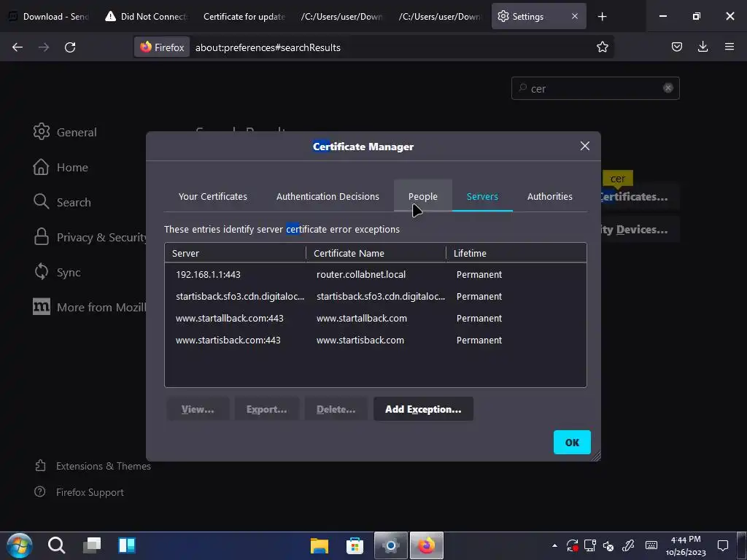
Task: Switch to Did Not Connect tab
Action: (146, 17)
